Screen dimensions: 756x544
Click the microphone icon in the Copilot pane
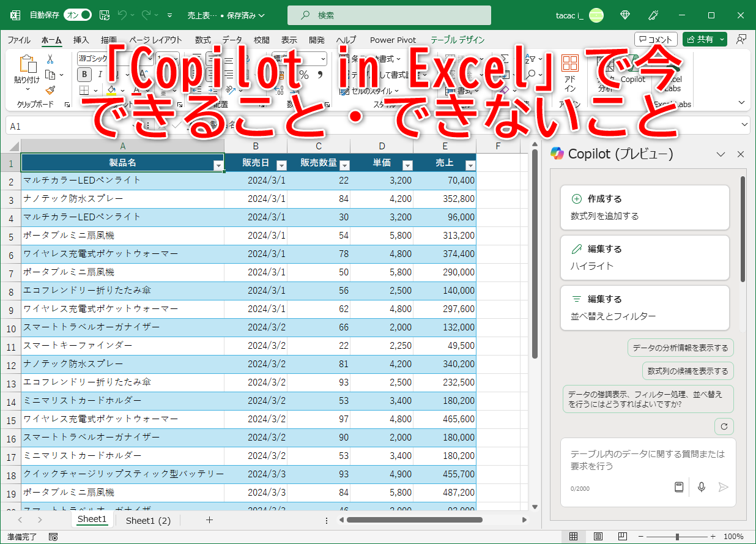702,487
